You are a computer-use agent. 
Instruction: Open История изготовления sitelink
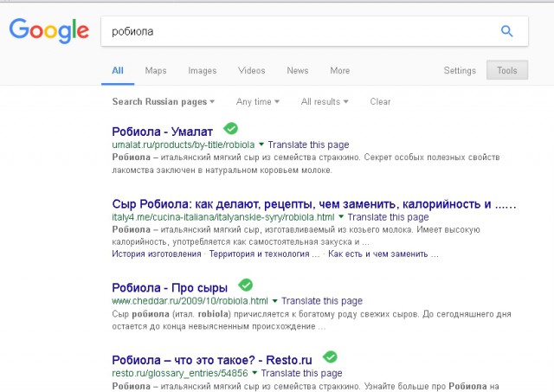[x=157, y=254]
